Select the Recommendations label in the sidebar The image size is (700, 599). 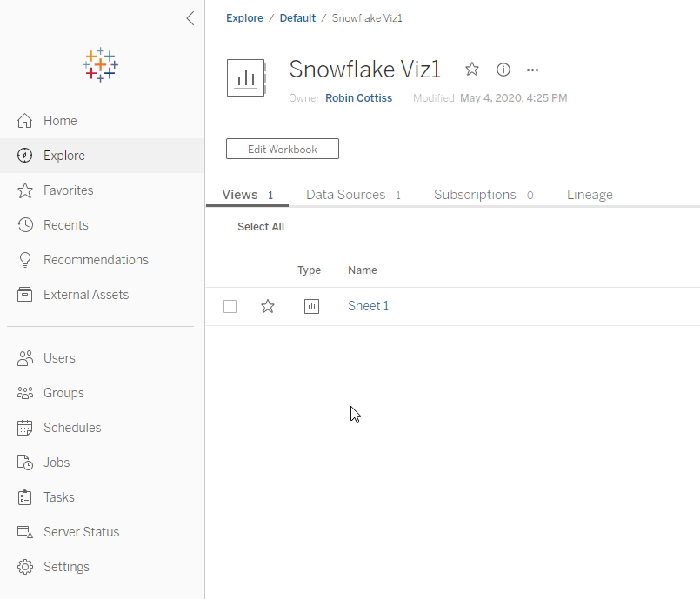click(x=96, y=260)
